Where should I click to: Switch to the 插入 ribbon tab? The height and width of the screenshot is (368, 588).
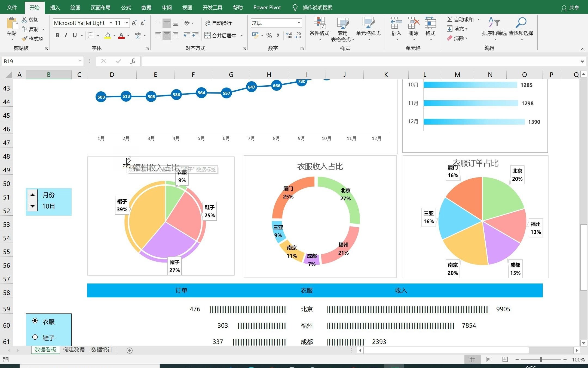coord(55,7)
